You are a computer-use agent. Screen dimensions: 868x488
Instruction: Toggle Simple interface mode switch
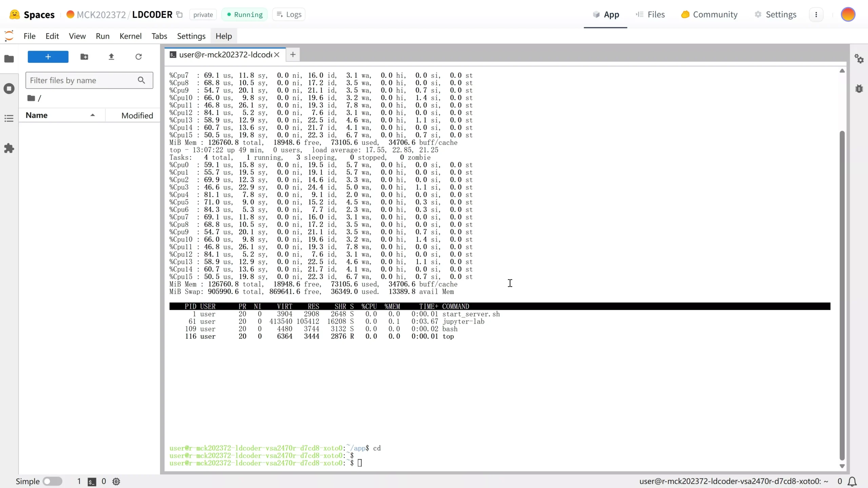point(53,481)
